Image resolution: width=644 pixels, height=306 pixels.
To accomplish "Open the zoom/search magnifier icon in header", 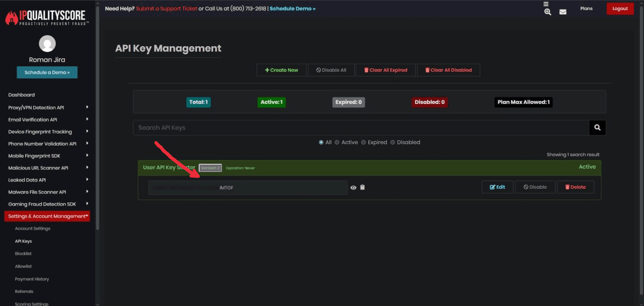I will 547,12.
